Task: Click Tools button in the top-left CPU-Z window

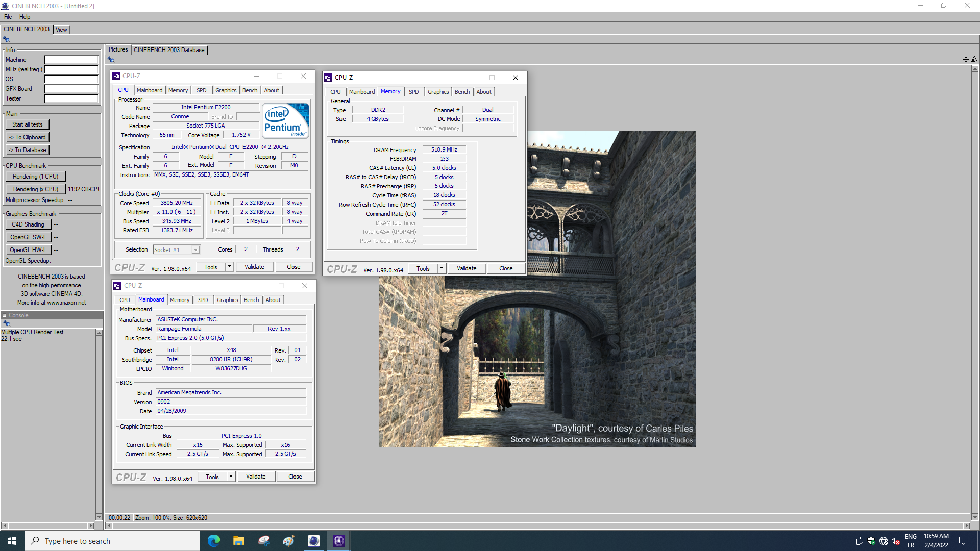Action: (211, 267)
